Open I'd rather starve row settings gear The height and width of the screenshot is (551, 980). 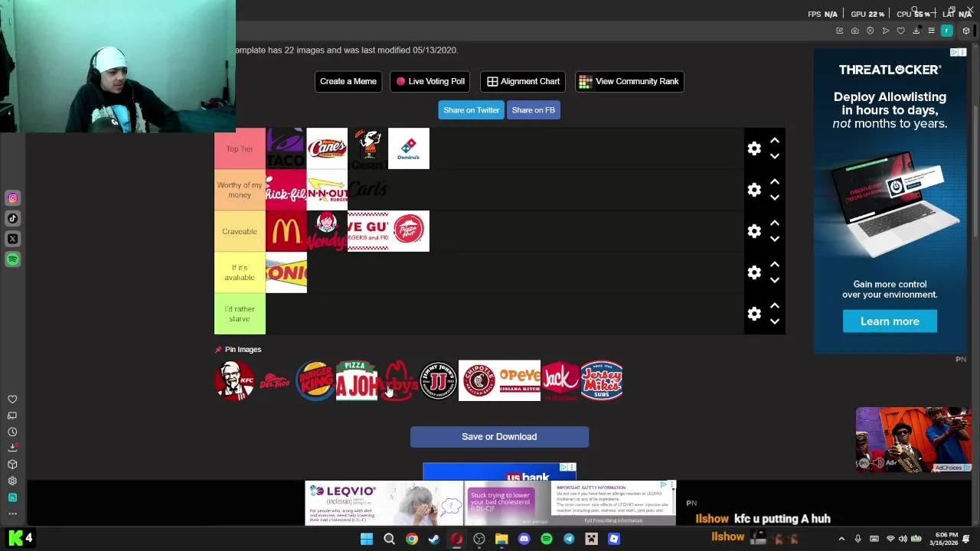point(754,314)
